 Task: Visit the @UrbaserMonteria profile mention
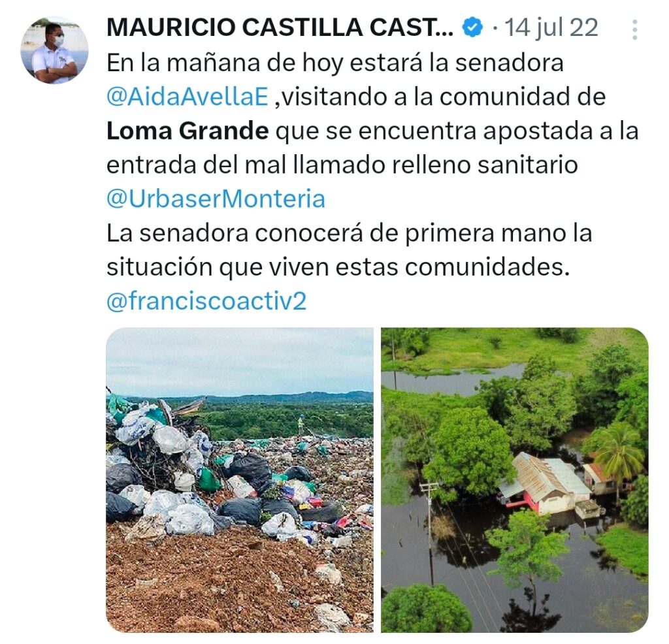coord(216,199)
